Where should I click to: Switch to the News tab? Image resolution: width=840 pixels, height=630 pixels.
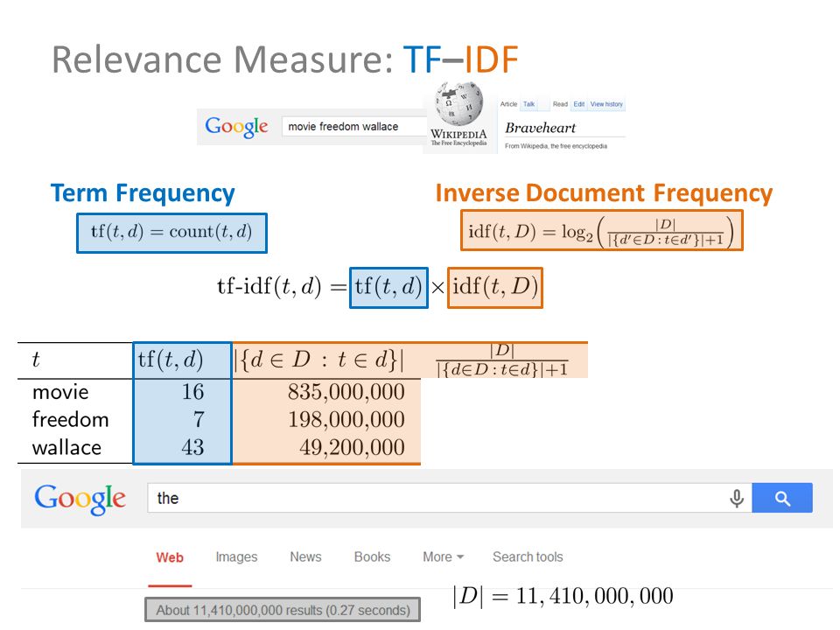click(305, 557)
